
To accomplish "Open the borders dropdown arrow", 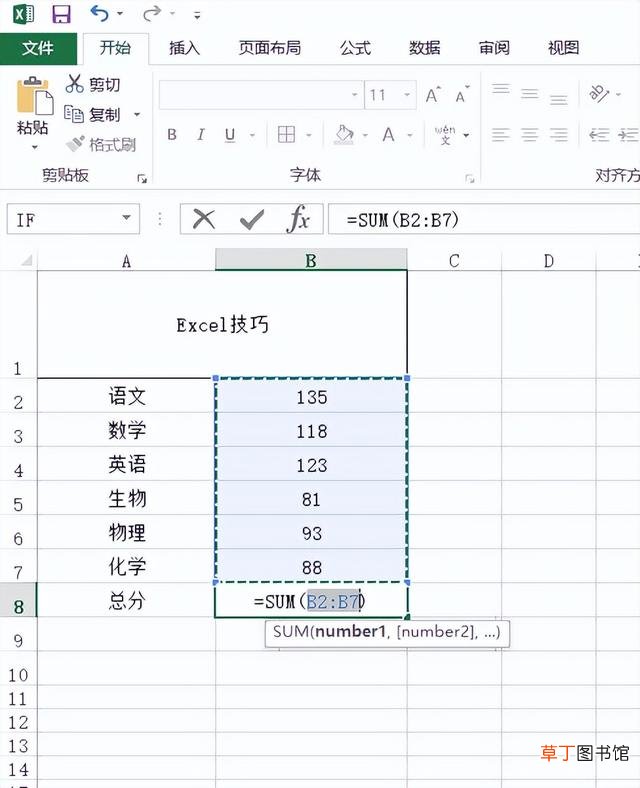I will (309, 135).
